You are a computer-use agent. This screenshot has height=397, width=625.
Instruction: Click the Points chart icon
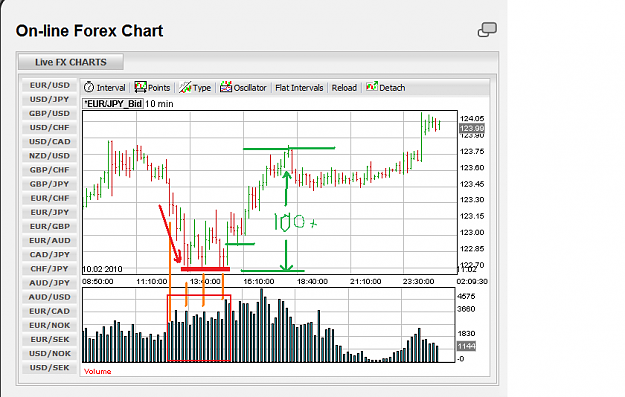(x=140, y=87)
